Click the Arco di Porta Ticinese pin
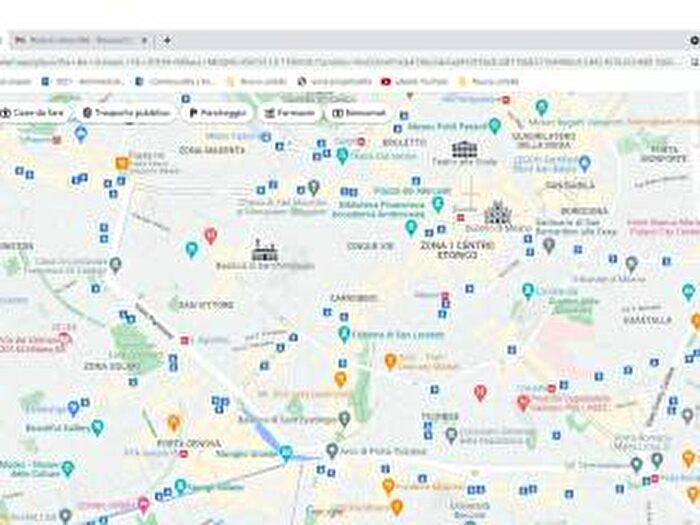Screen dimensions: 700x525 [331, 453]
